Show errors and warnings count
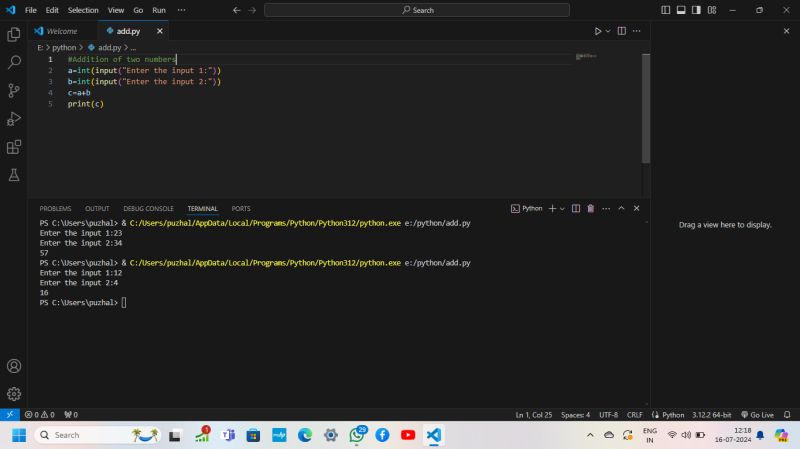 (39, 415)
